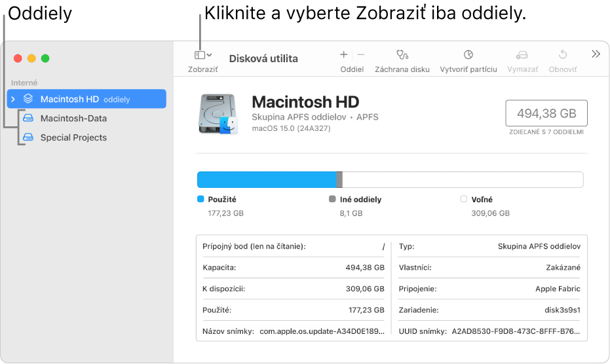Click 'Skupina APFS oddielov • APFS' subtitle
This screenshot has width=610, height=364.
tap(315, 117)
